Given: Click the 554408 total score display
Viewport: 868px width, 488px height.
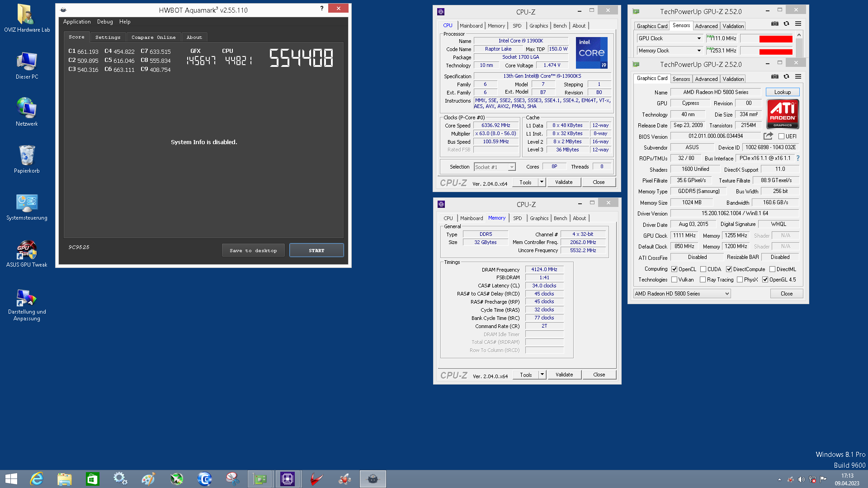Looking at the screenshot, I should coord(302,58).
